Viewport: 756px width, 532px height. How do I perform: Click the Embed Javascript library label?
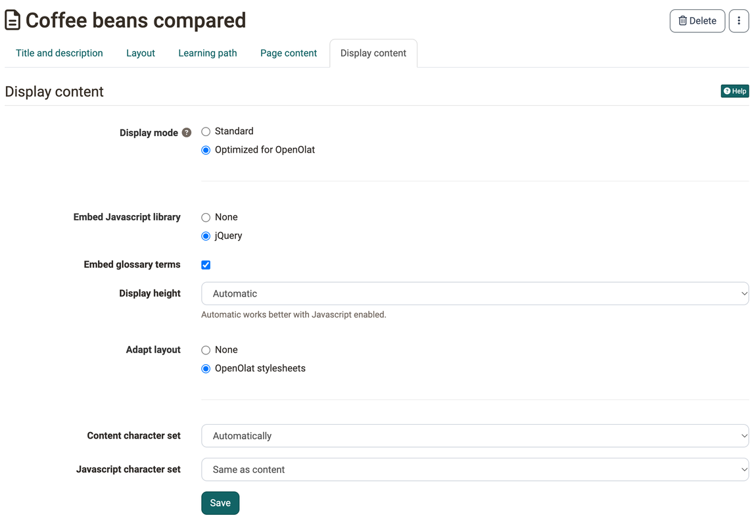(x=127, y=217)
